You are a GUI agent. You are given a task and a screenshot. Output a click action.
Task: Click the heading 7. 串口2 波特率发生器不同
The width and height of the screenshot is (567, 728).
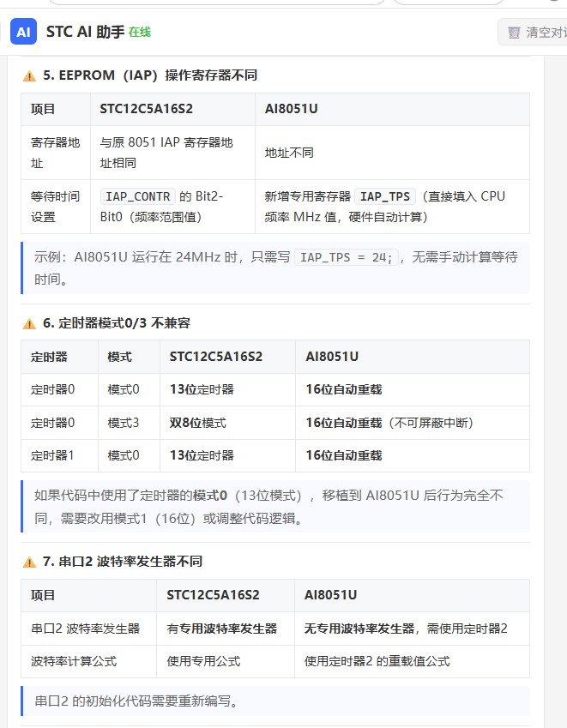point(123,562)
